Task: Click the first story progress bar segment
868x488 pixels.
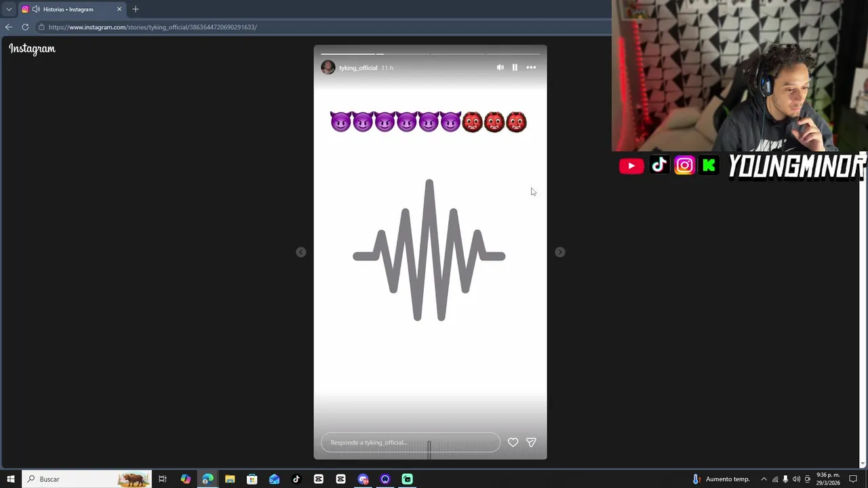Action: pos(348,54)
